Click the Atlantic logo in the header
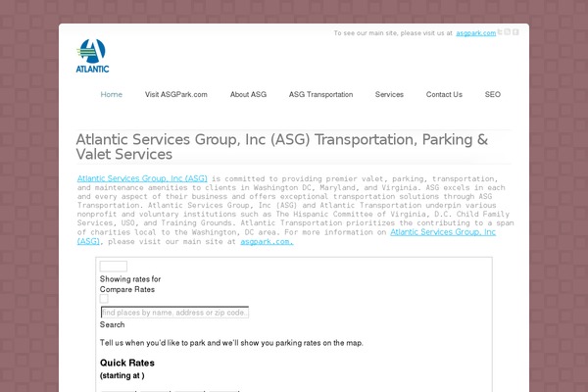The image size is (588, 392). pos(92,56)
